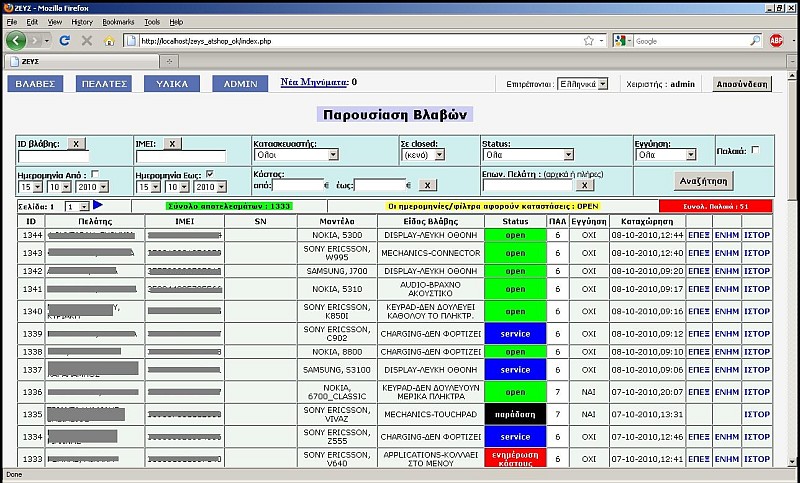Open the File menu
Viewport: 800px width, 483px height.
click(x=12, y=22)
